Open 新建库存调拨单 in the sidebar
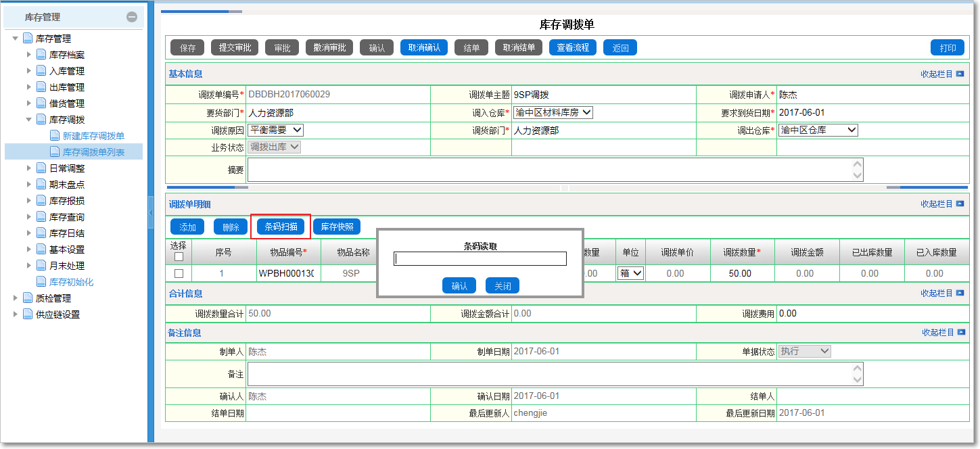The width and height of the screenshot is (980, 449). 93,136
